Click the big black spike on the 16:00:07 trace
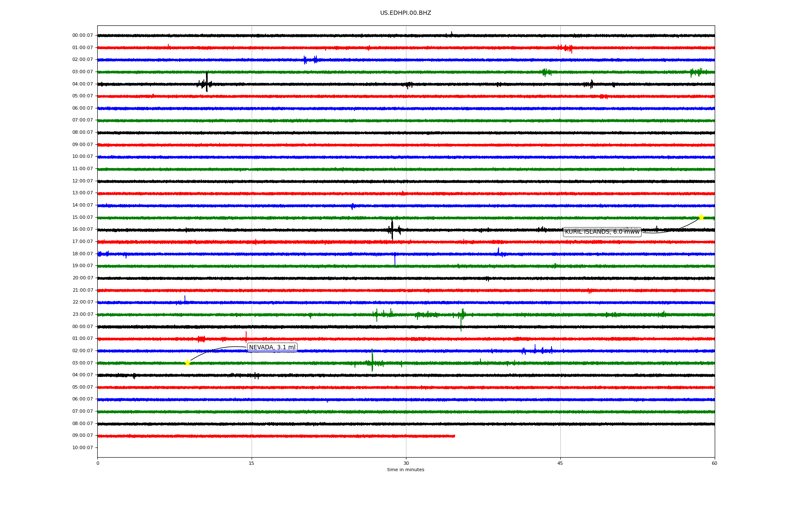 392,229
